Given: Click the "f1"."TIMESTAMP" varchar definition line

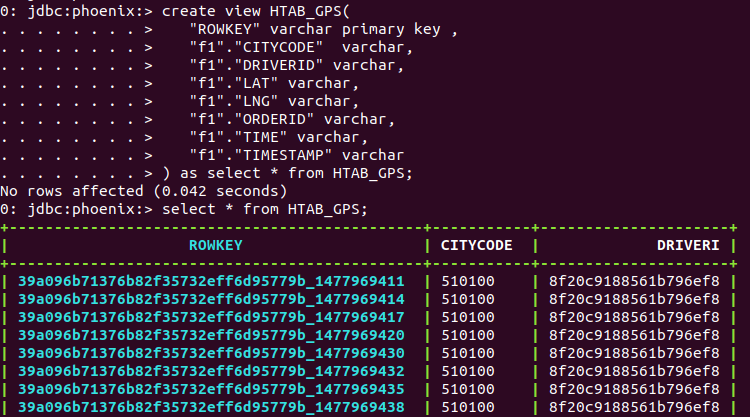Looking at the screenshot, I should (x=296, y=155).
